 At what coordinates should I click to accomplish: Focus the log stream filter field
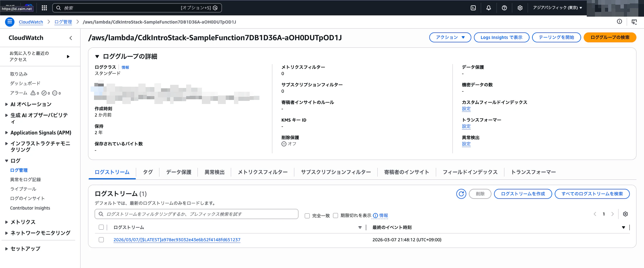pos(197,214)
